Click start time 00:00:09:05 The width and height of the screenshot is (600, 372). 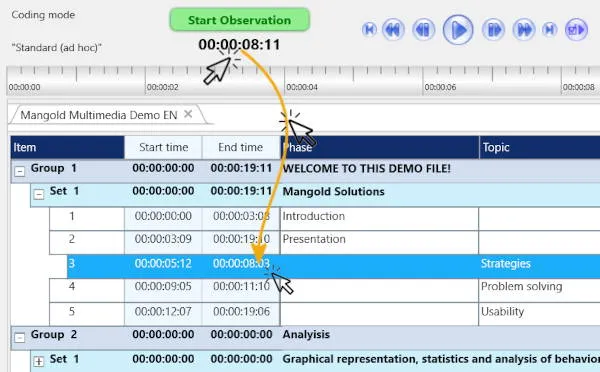(x=163, y=287)
